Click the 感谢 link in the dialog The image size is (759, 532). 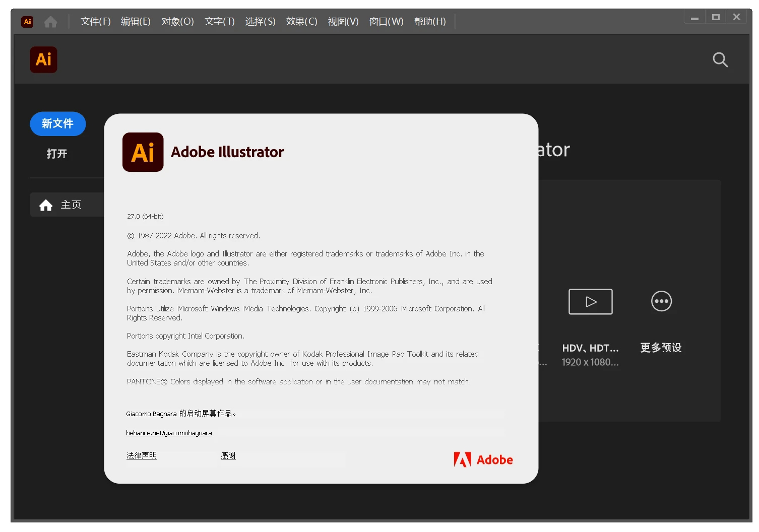[228, 455]
